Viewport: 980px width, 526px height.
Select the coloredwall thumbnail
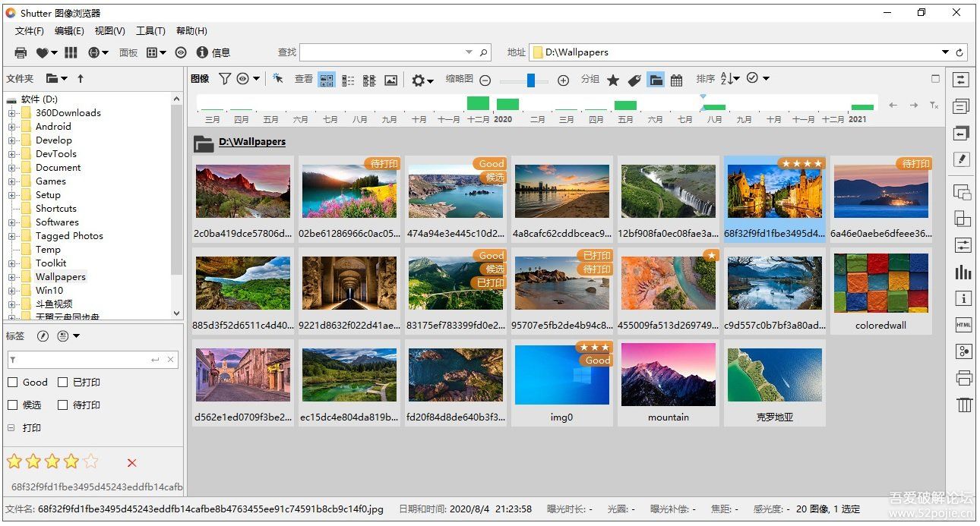point(880,284)
